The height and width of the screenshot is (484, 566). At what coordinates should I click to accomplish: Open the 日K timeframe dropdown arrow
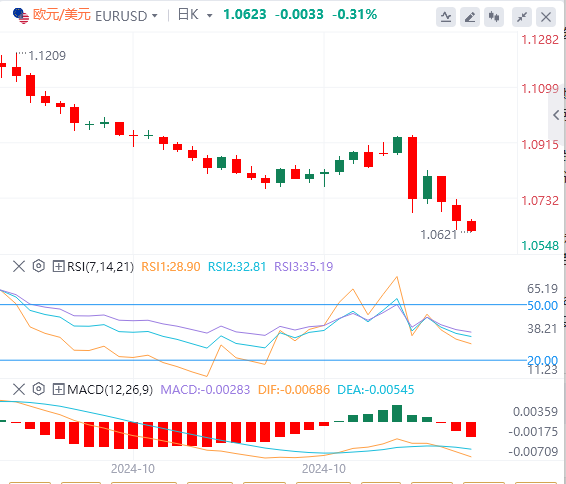209,16
